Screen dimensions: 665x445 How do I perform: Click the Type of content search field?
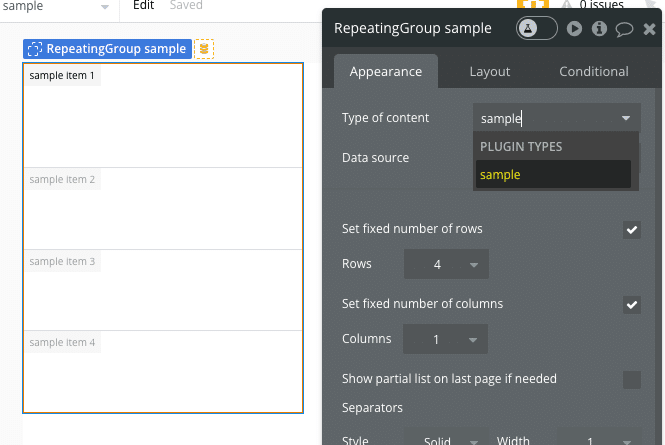click(x=548, y=118)
